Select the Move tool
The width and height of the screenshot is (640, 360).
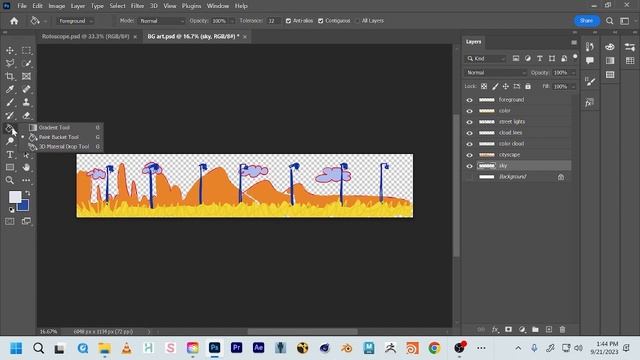click(10, 50)
